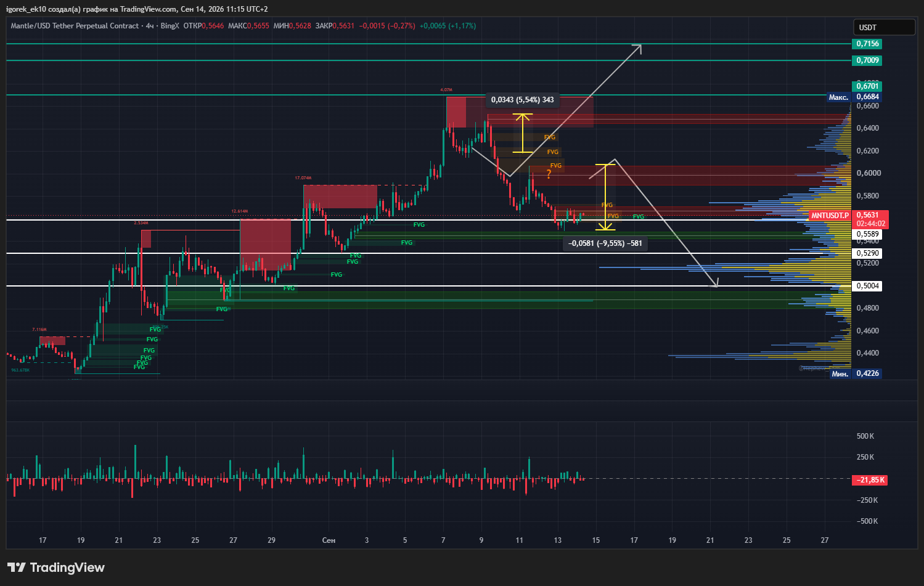Select the 0,7009 green price label
Screen dimensions: 924x586
[x=867, y=60]
